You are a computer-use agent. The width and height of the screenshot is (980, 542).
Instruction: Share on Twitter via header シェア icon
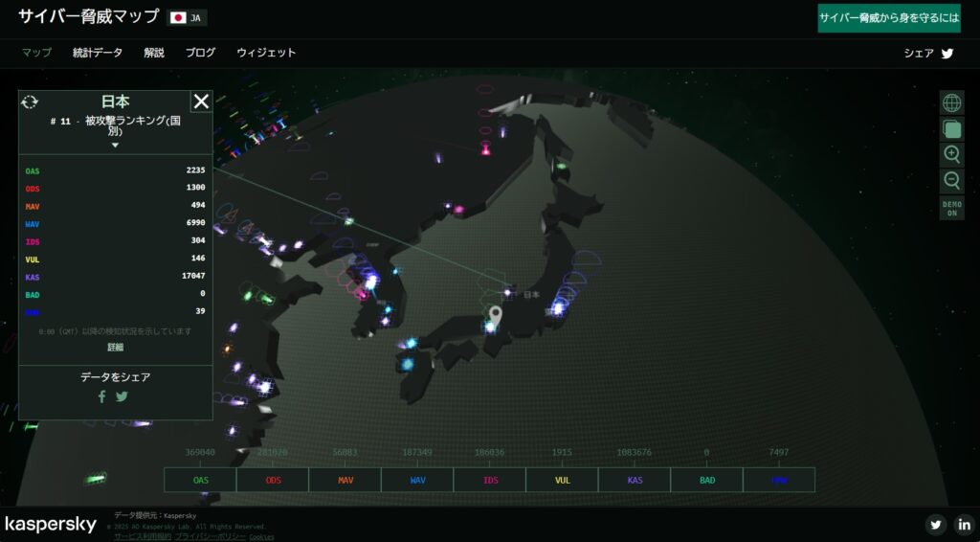pyautogui.click(x=947, y=54)
